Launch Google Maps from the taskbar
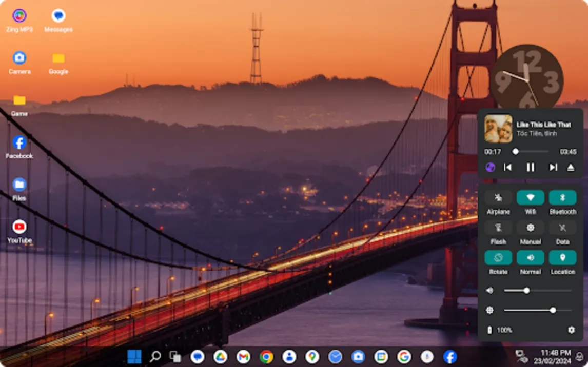588x367 pixels. click(x=312, y=357)
